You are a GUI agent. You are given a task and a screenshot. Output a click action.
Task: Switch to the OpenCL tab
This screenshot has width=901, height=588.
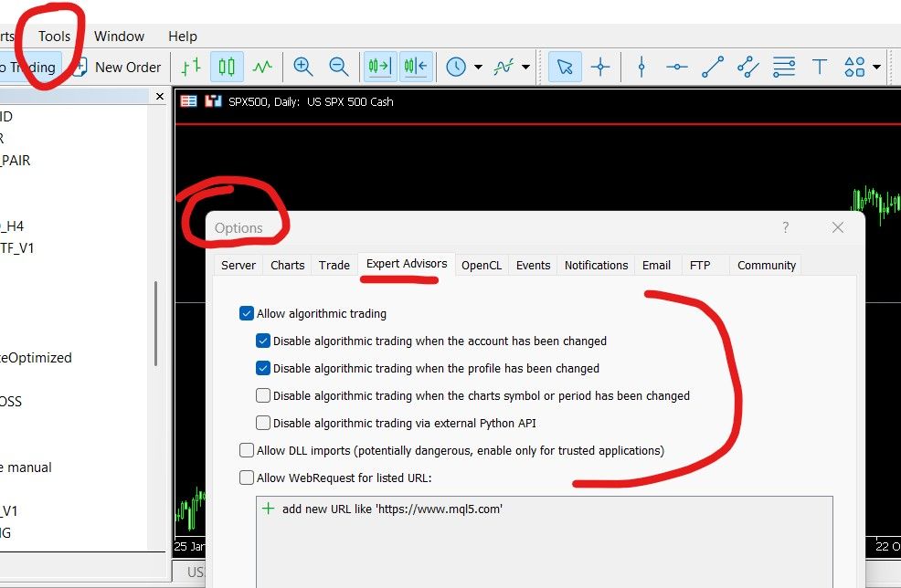482,266
